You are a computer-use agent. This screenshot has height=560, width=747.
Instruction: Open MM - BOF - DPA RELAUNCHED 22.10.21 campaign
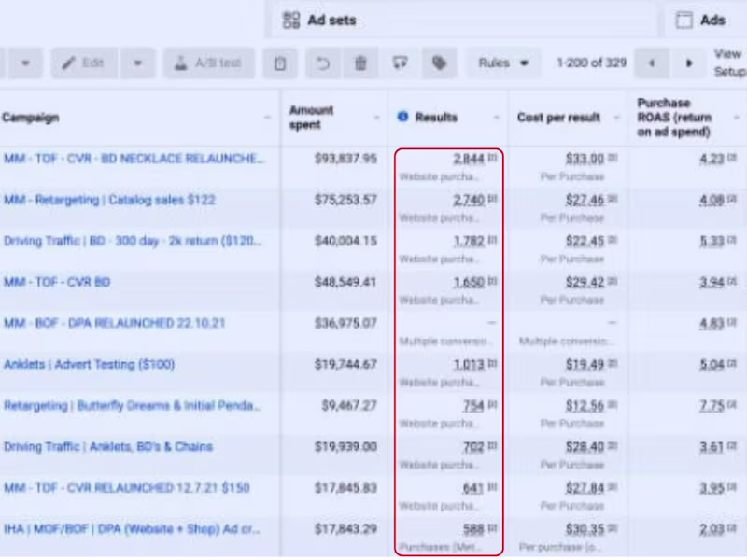point(114,323)
